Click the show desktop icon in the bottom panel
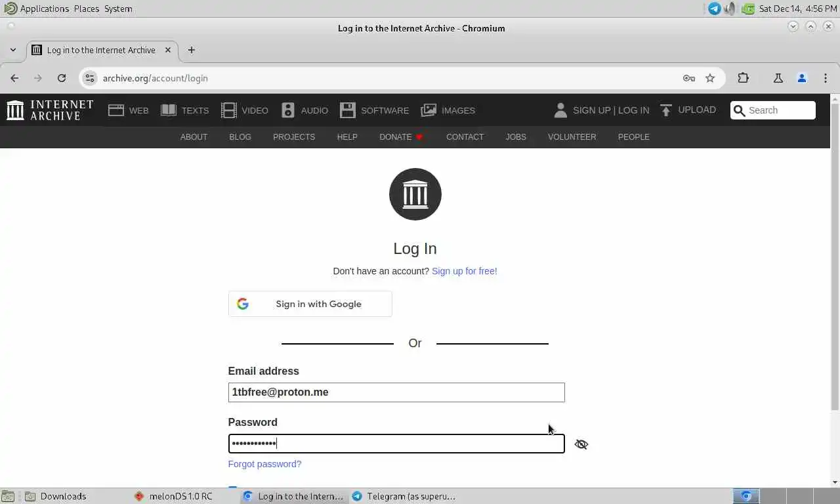840x504 pixels. coord(8,496)
